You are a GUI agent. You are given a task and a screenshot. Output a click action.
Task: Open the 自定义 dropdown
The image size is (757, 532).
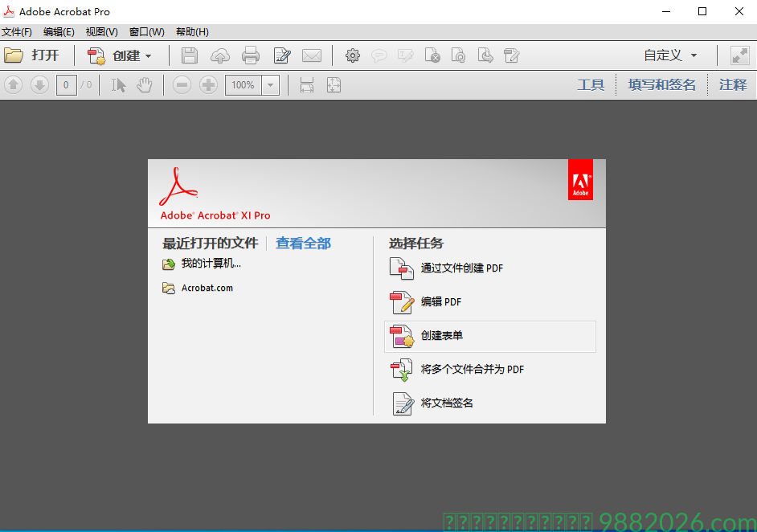[669, 55]
